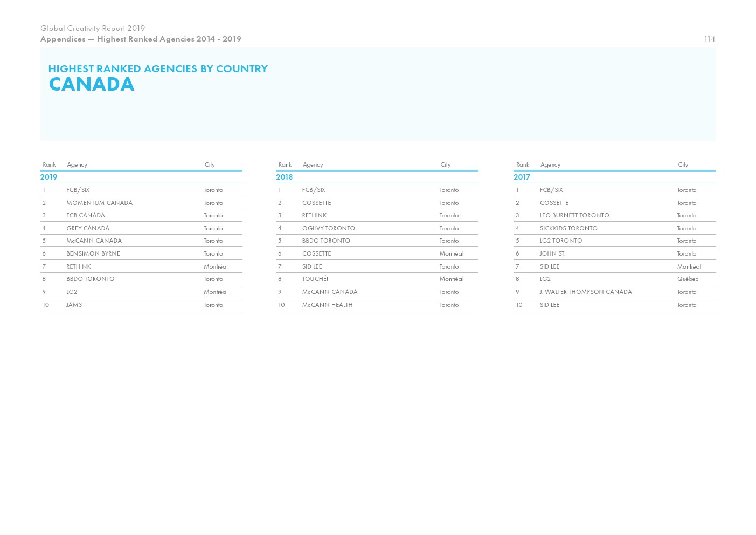Select the 2018 year label

click(x=284, y=177)
